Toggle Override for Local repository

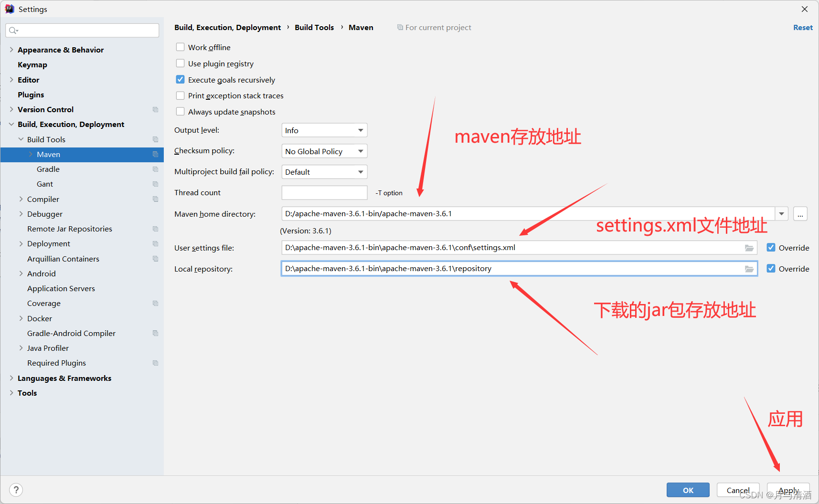771,268
